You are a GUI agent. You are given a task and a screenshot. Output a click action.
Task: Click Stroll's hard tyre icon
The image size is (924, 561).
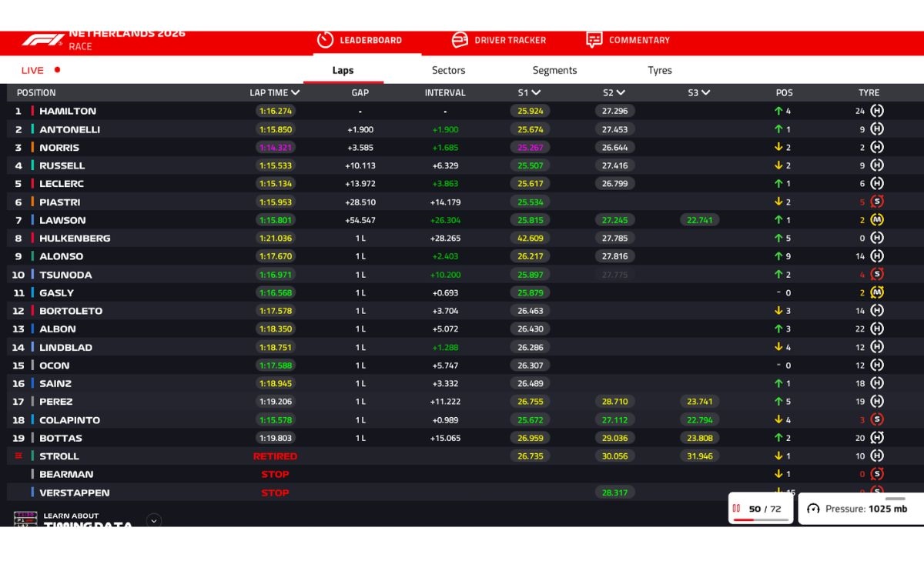(x=876, y=456)
